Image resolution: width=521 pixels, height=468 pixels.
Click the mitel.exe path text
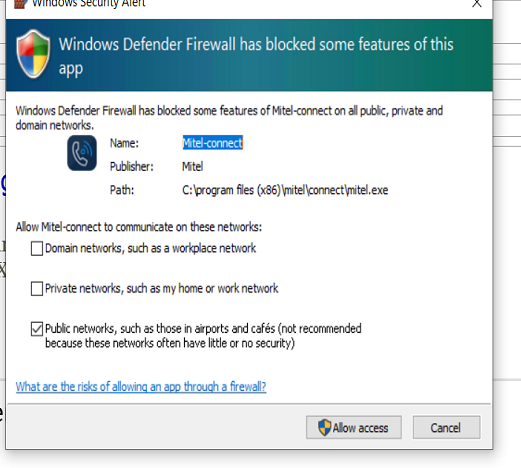(285, 190)
